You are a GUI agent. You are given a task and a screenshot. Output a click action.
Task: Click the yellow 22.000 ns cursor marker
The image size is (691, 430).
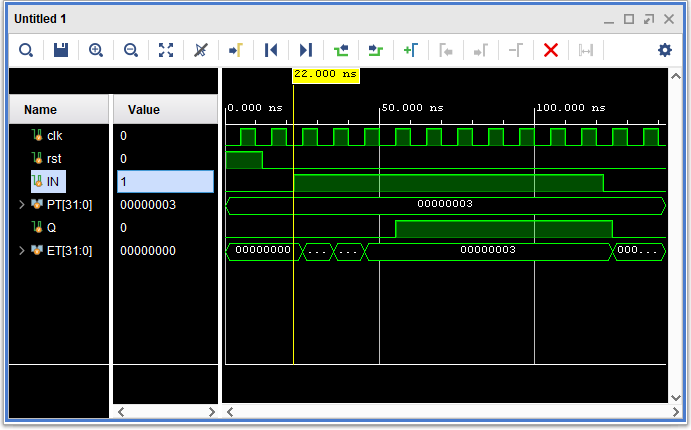[325, 75]
